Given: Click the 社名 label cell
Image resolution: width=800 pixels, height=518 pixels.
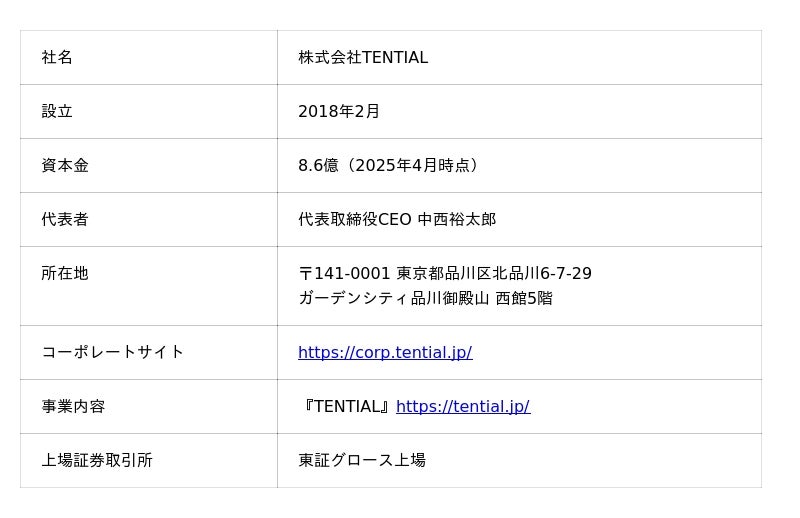Looking at the screenshot, I should click(57, 58).
